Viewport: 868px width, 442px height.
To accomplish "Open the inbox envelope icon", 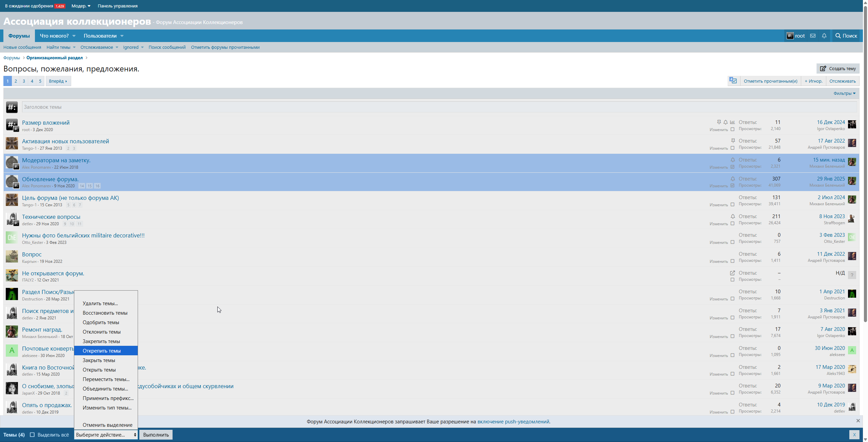I will click(x=813, y=36).
